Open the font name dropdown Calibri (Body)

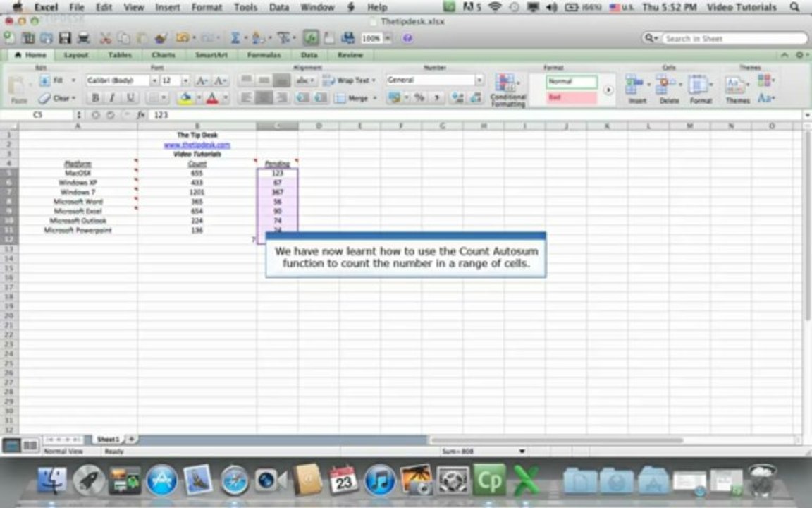tap(154, 80)
